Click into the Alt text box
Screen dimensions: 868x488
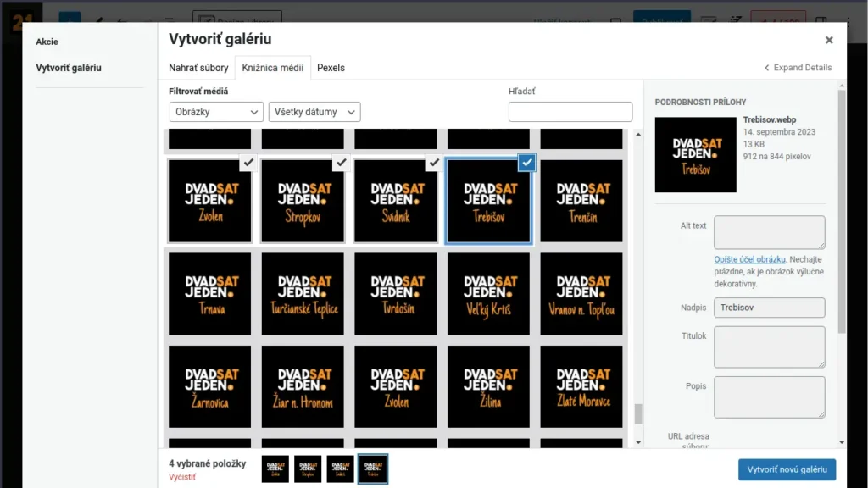(769, 232)
